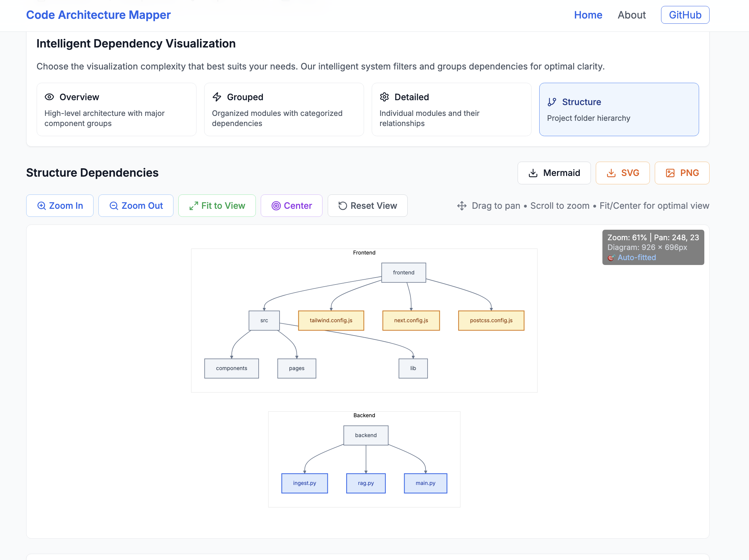The height and width of the screenshot is (560, 749).
Task: Click the src folder node
Action: 264,320
